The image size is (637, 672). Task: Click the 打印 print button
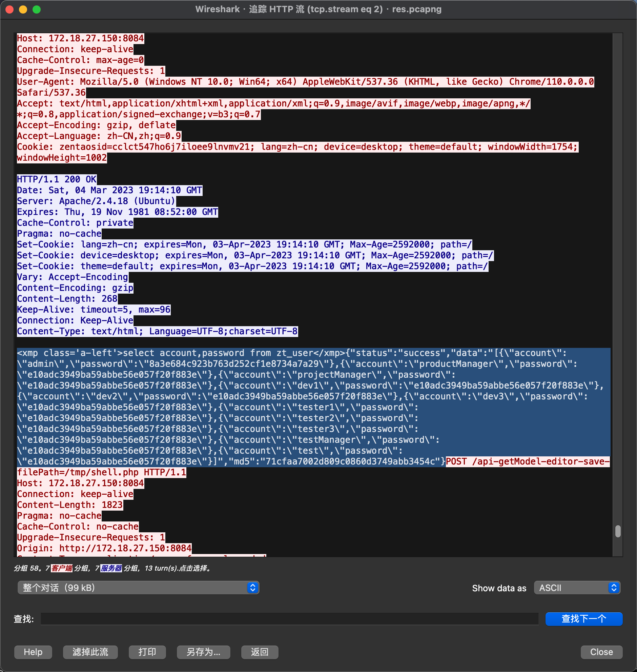[147, 652]
